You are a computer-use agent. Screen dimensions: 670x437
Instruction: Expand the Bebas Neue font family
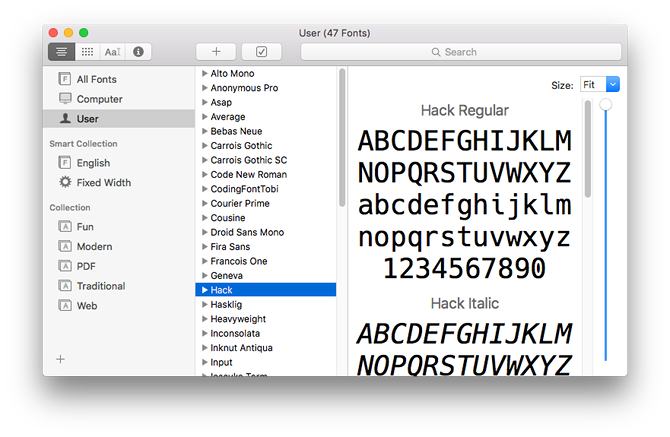click(204, 131)
